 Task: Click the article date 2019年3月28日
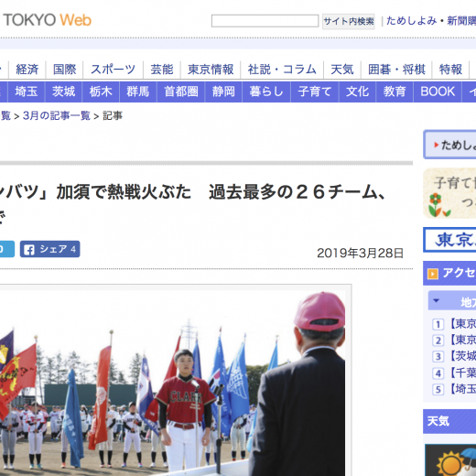click(361, 254)
